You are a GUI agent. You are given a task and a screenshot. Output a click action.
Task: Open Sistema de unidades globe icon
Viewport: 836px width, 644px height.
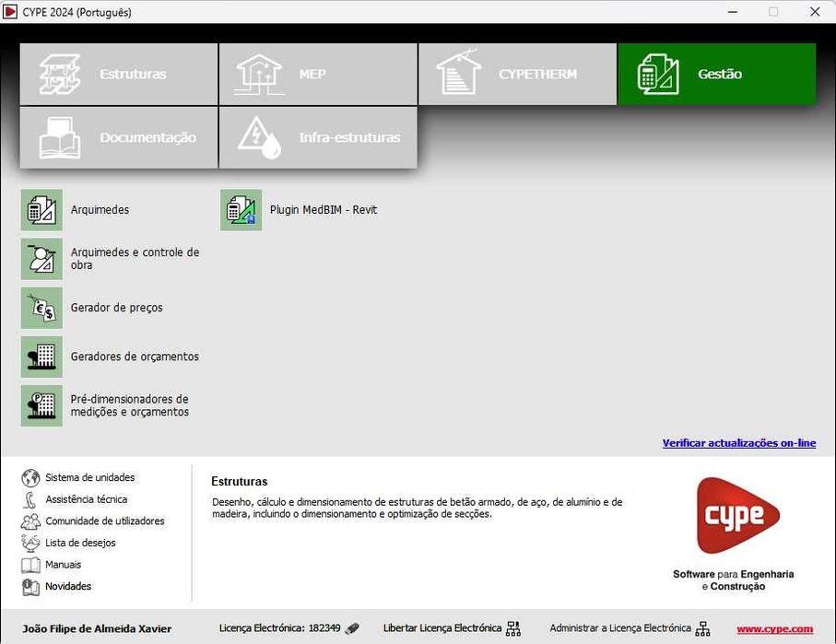point(30,477)
